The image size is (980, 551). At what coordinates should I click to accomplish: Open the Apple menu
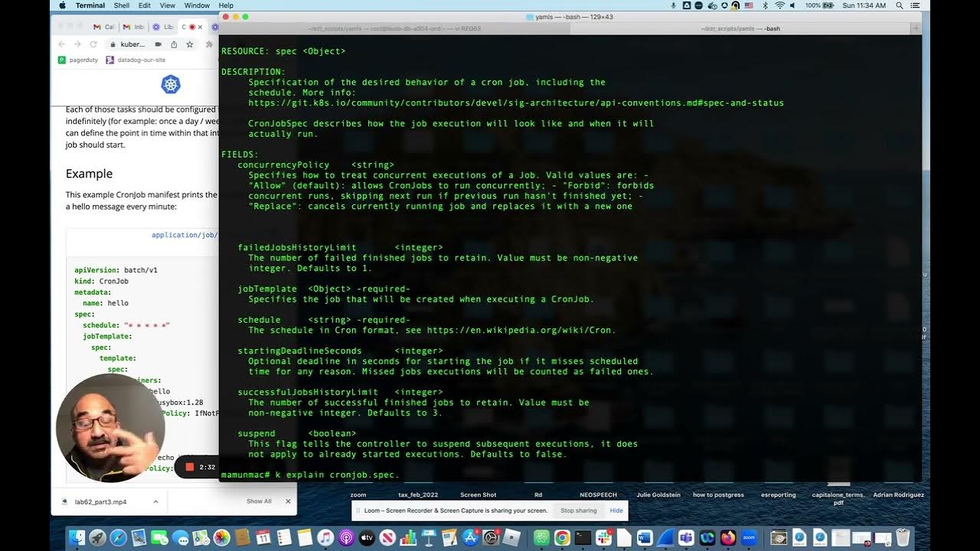[63, 5]
